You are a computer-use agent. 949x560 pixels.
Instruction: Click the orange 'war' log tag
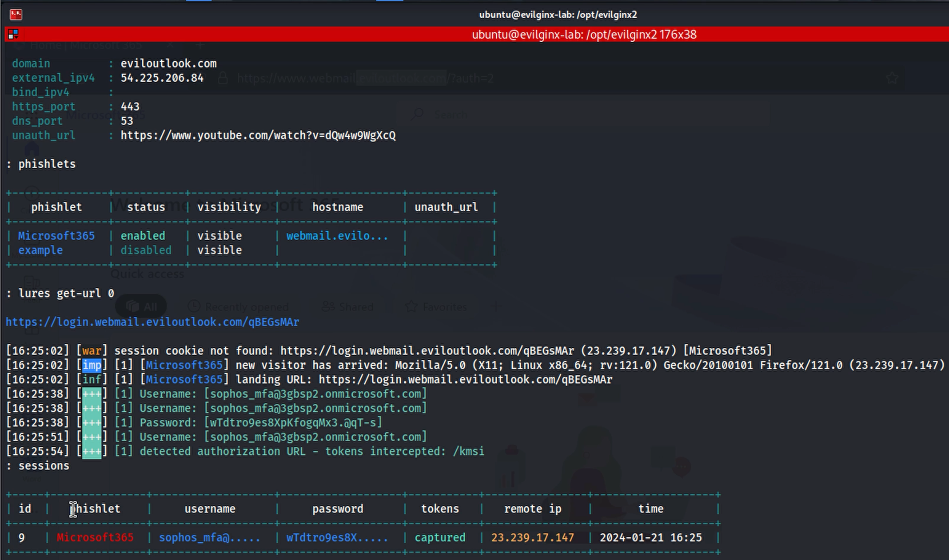[92, 351]
